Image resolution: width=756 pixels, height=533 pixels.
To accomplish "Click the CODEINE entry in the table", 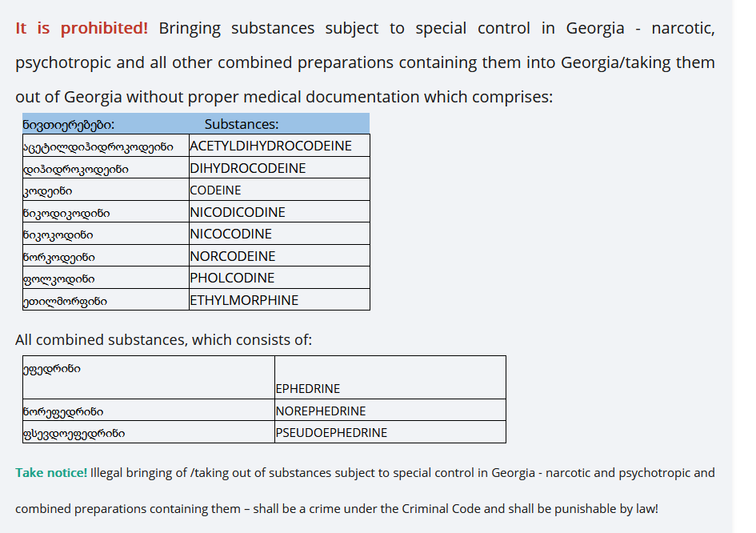I will tap(279, 190).
